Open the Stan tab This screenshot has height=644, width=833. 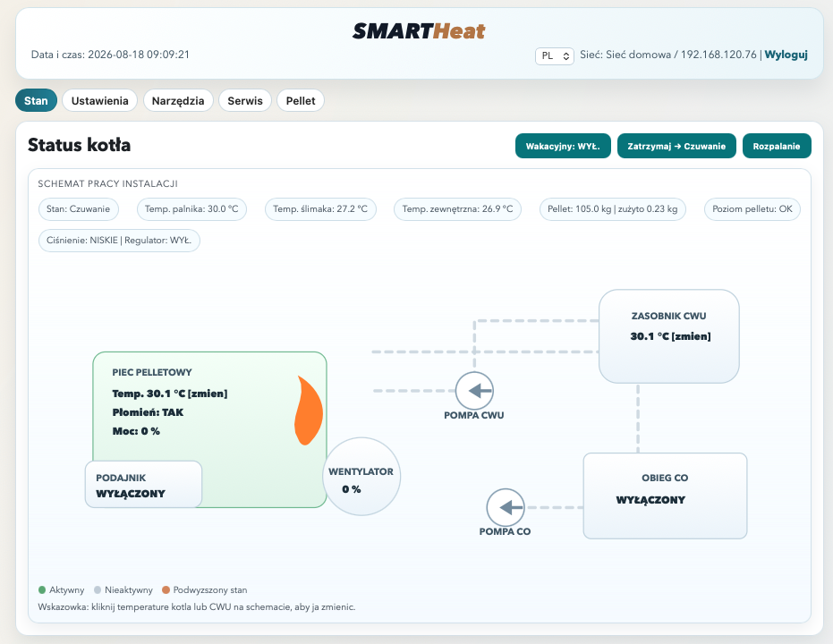click(x=36, y=100)
